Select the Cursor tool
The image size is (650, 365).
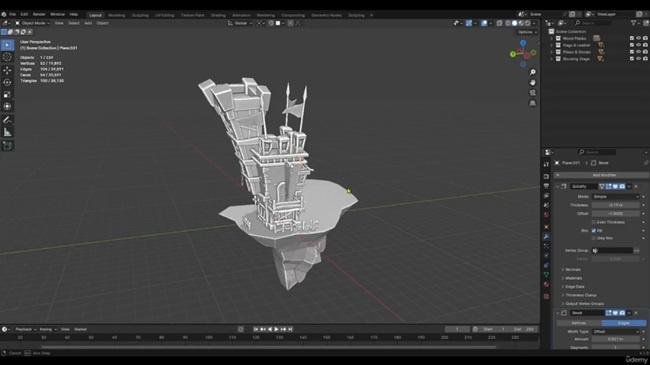[7, 57]
